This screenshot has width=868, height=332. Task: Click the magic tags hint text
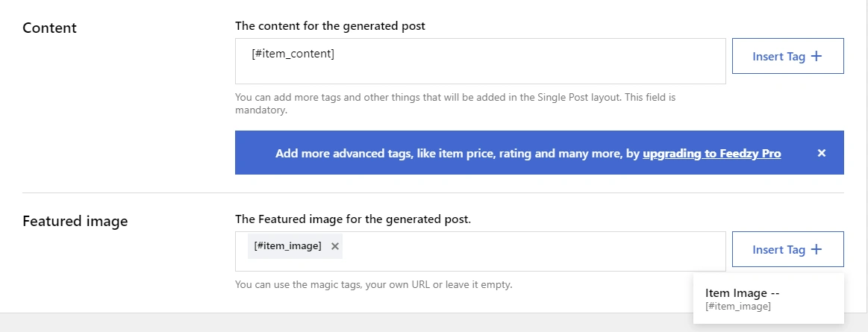point(373,284)
